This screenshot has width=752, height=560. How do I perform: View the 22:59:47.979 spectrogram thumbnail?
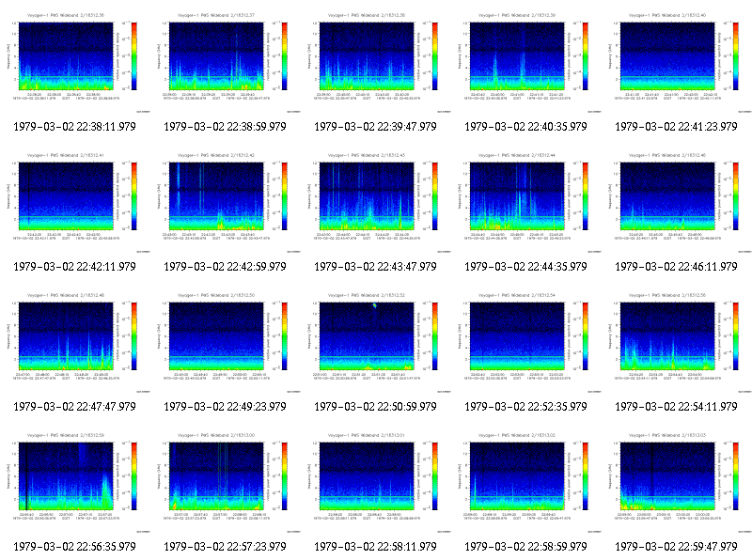pos(677,482)
